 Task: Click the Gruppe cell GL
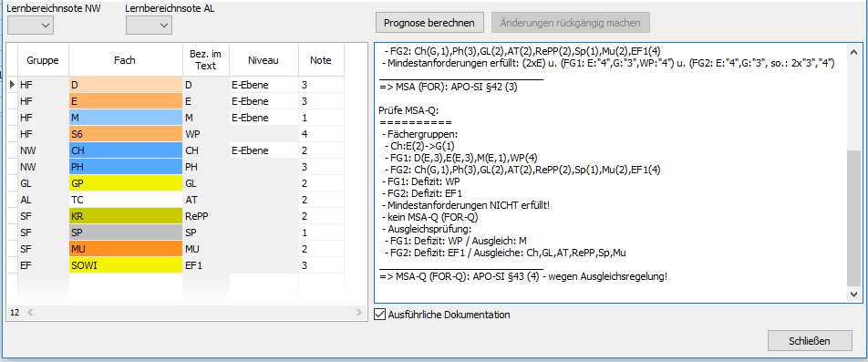click(43, 182)
